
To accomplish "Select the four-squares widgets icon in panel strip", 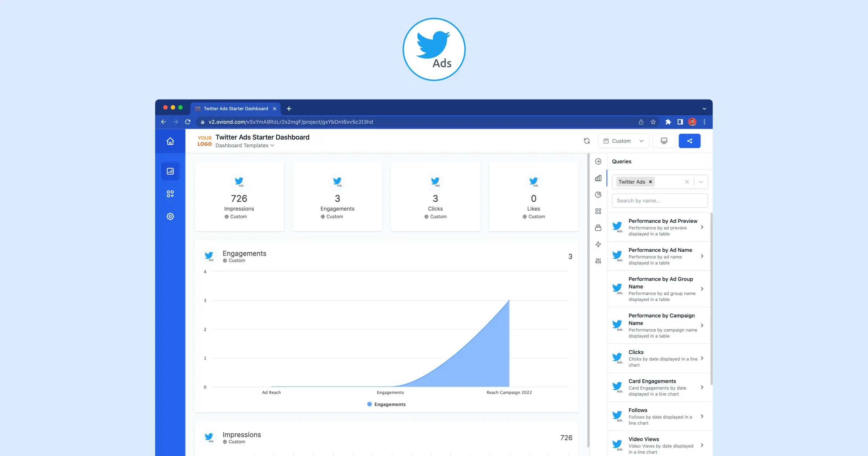I will [598, 211].
